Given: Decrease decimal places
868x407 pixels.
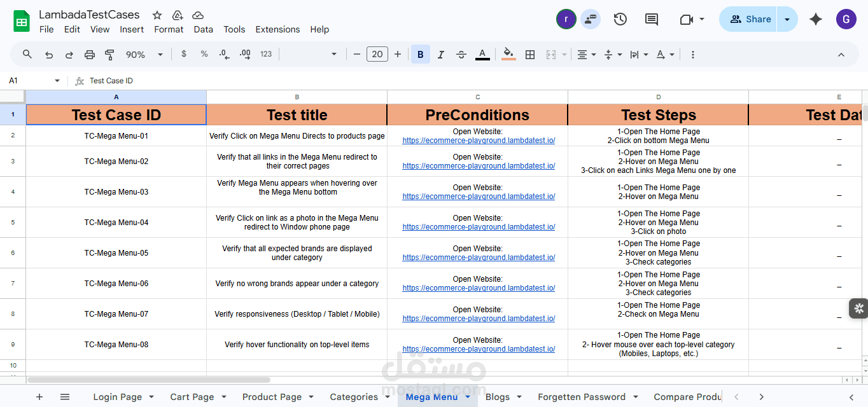Looking at the screenshot, I should [x=224, y=55].
